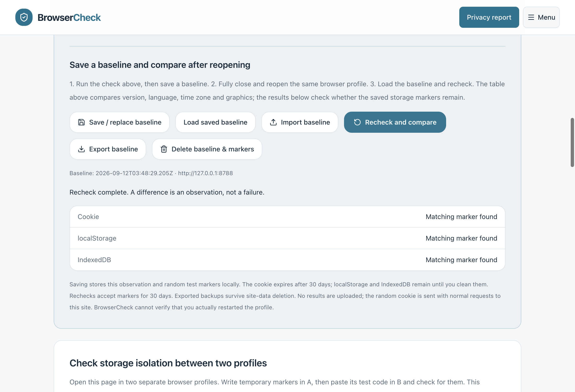Click the download arrow export icon

(x=81, y=149)
